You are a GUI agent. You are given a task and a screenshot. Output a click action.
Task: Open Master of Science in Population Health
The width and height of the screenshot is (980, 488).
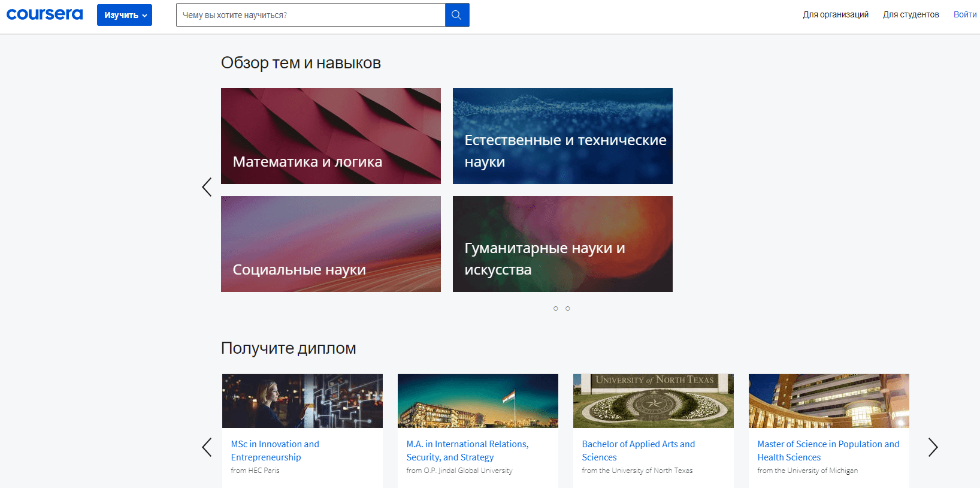tap(828, 451)
